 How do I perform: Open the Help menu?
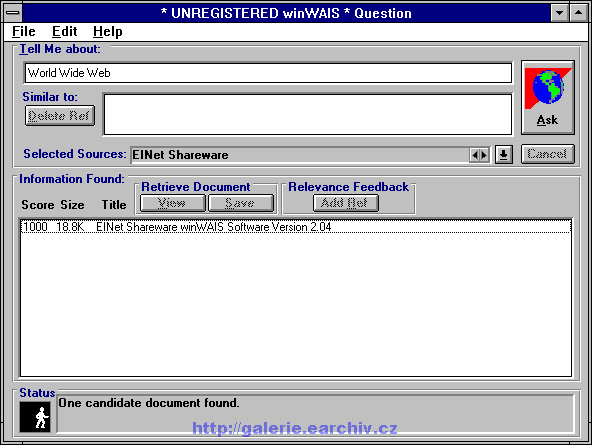(108, 31)
